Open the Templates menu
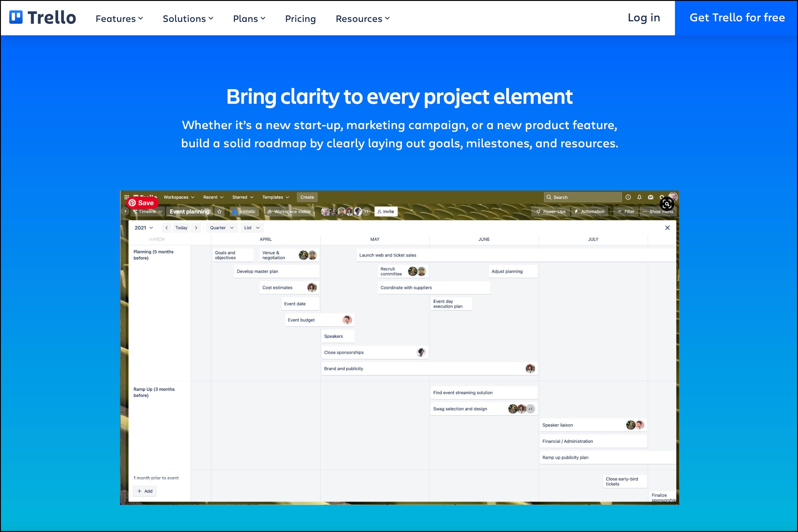798x532 pixels. tap(276, 197)
